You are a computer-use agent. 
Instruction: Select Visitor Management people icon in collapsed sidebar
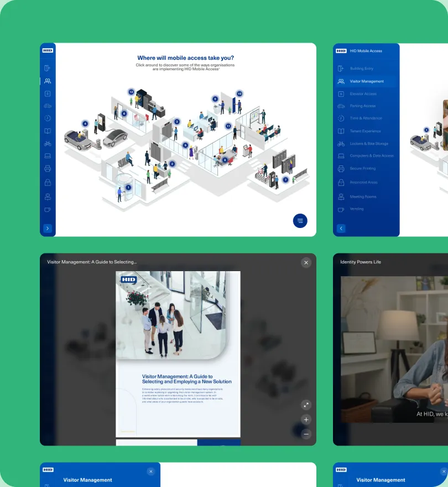pos(48,81)
